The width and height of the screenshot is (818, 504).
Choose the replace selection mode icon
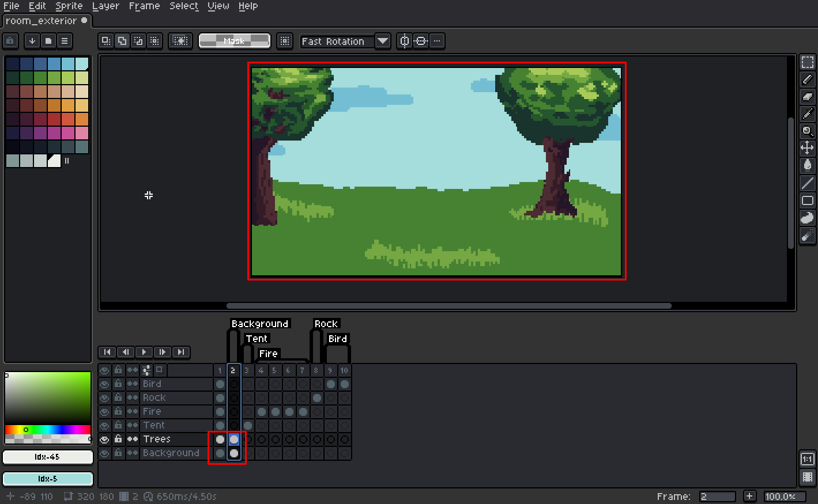coord(105,41)
